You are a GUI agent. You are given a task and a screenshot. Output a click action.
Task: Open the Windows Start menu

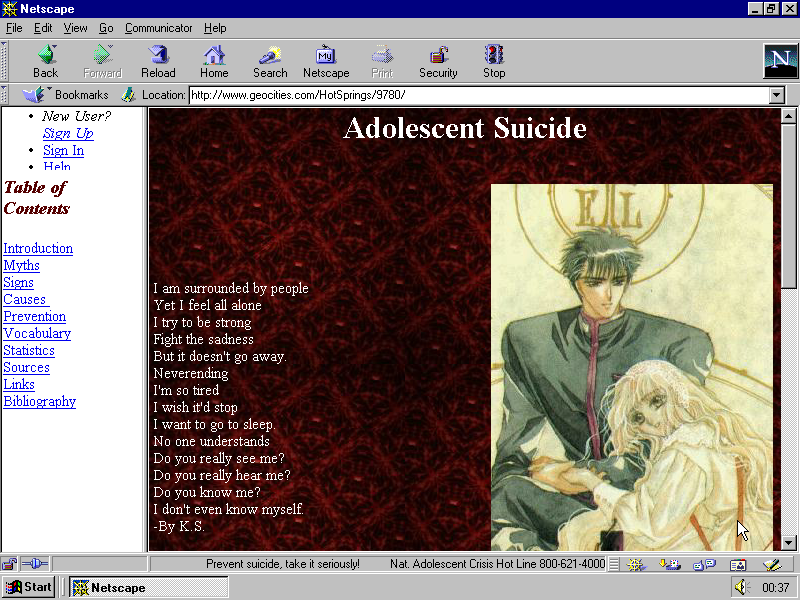(28, 587)
